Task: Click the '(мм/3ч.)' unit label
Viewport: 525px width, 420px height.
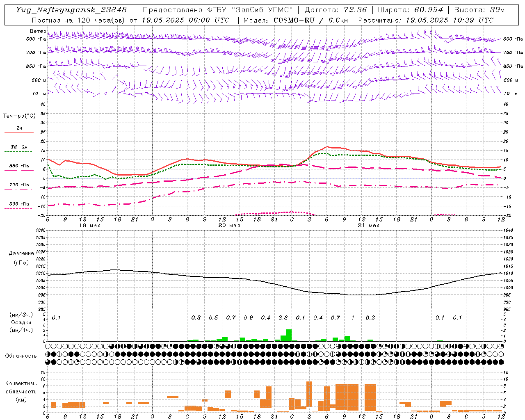Action: pos(21,315)
